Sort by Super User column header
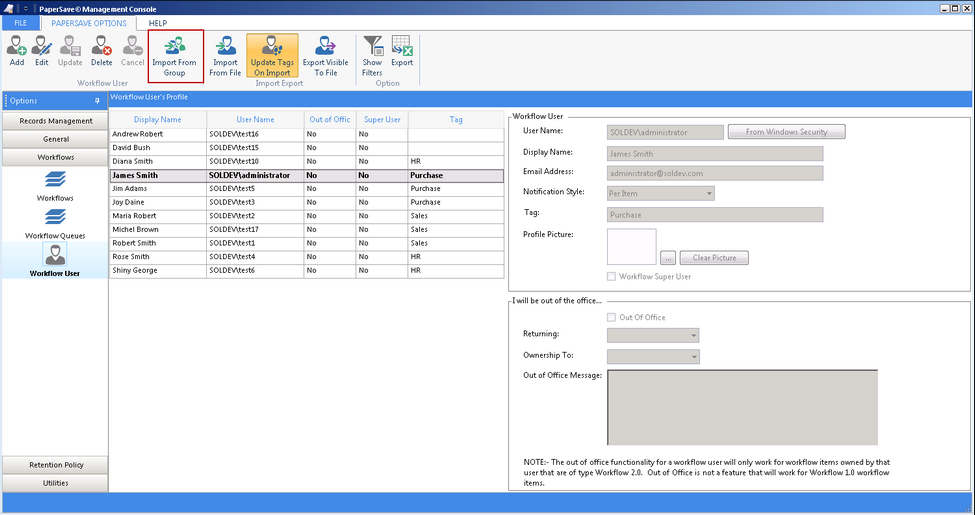975x515 pixels. (382, 119)
